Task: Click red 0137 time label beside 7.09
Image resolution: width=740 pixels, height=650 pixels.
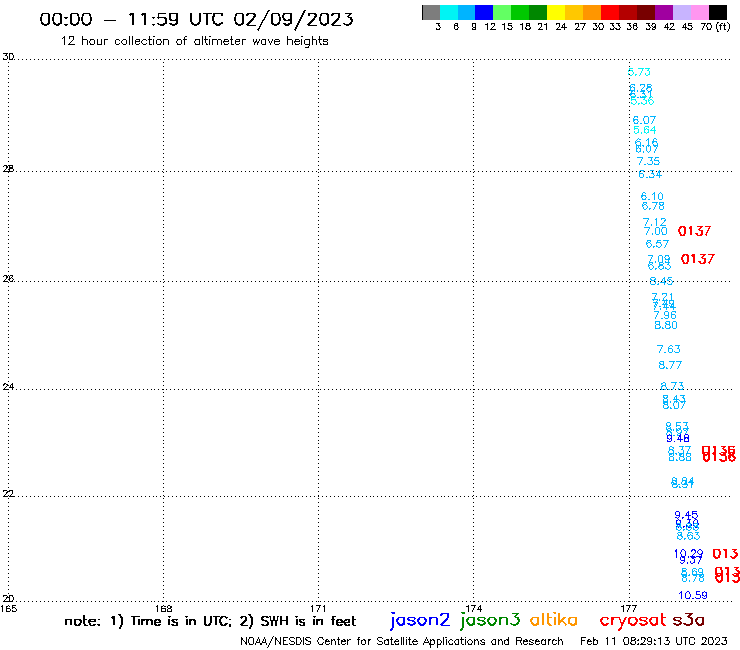Action: [698, 259]
